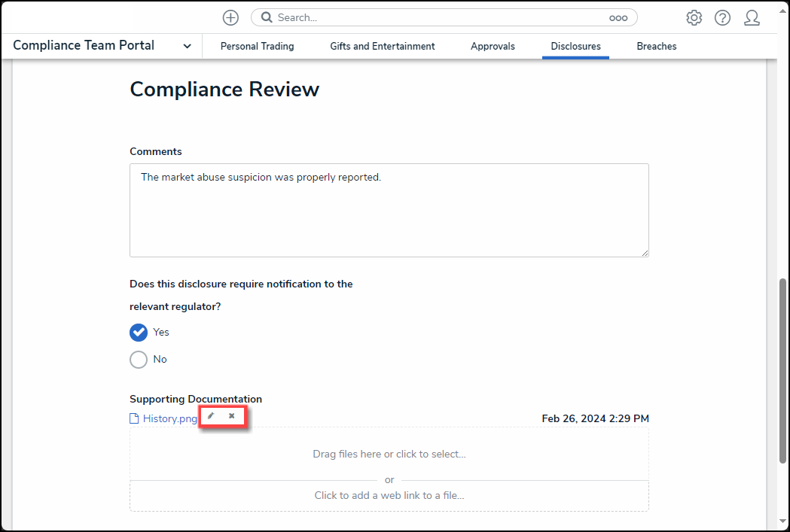
Task: Click the three-dots icon in search bar
Action: (618, 17)
